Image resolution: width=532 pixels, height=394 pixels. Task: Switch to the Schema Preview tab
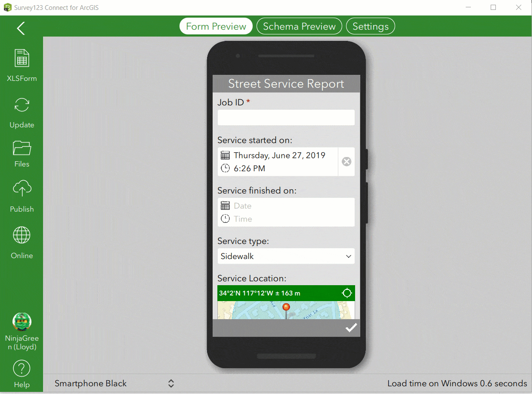tap(299, 26)
